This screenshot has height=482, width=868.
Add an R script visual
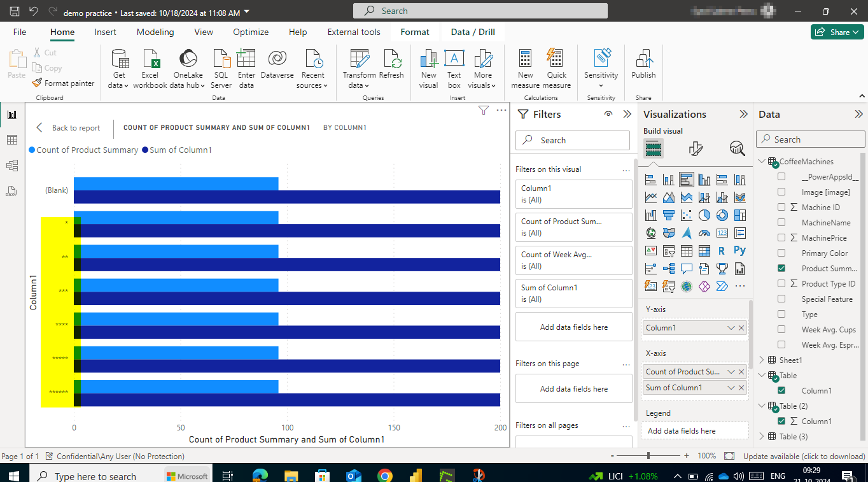point(722,250)
